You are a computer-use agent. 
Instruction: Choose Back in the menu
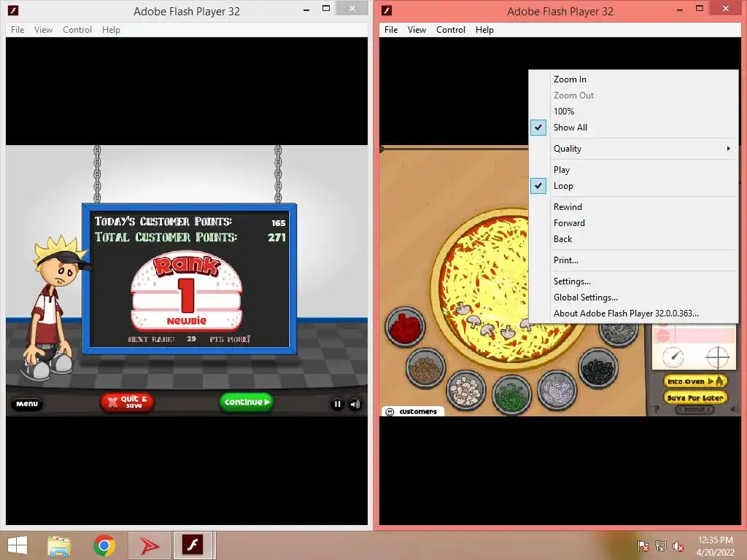(x=634, y=239)
